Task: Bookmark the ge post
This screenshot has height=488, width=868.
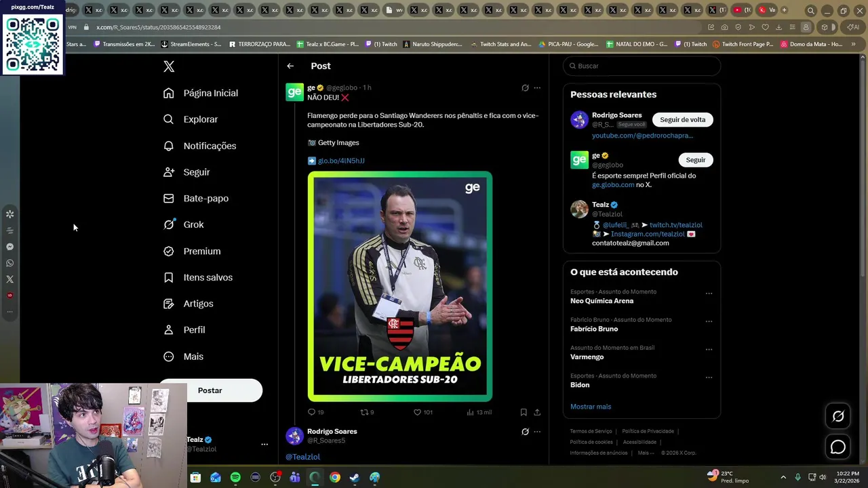Action: 524,412
